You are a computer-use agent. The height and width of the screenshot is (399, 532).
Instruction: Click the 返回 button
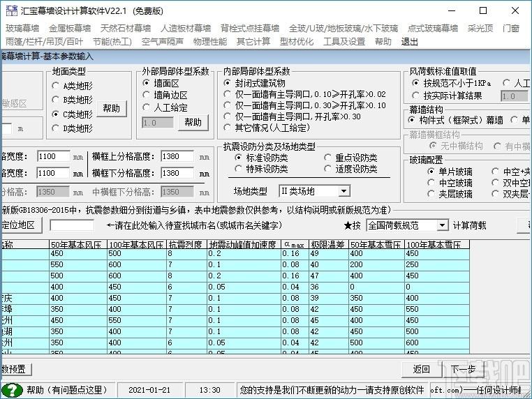(x=422, y=369)
